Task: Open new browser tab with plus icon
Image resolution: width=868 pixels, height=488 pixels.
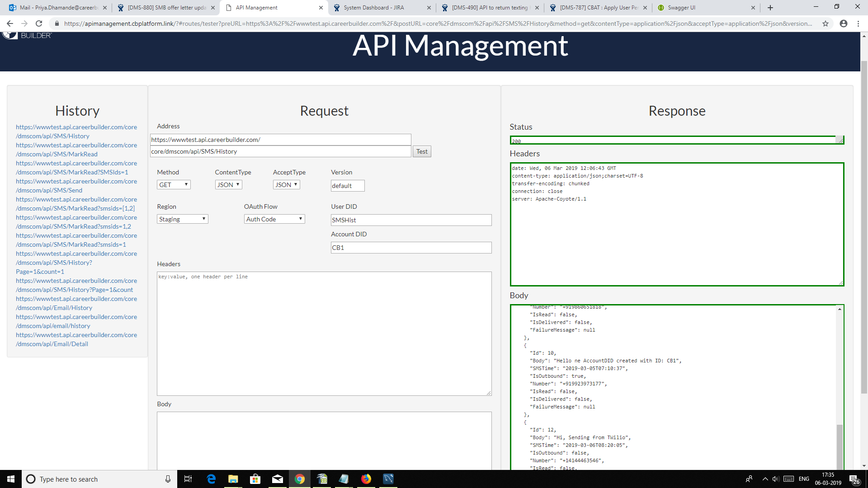Action: (770, 8)
